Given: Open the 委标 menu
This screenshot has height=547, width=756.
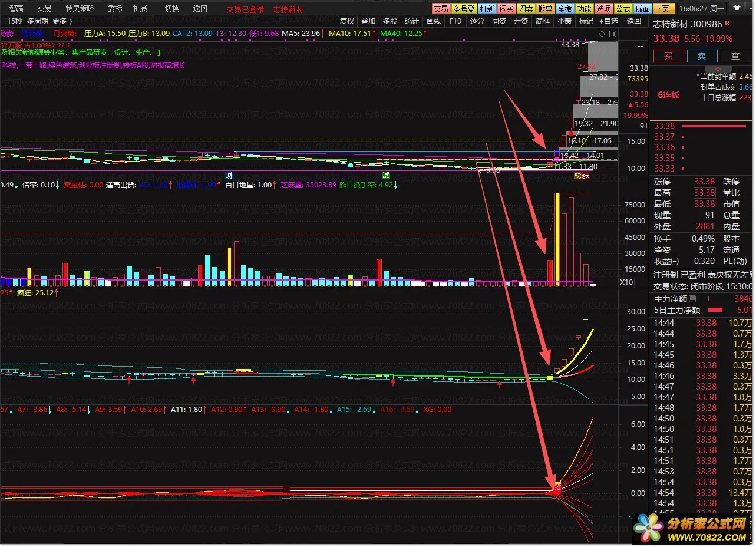Looking at the screenshot, I should click(115, 9).
